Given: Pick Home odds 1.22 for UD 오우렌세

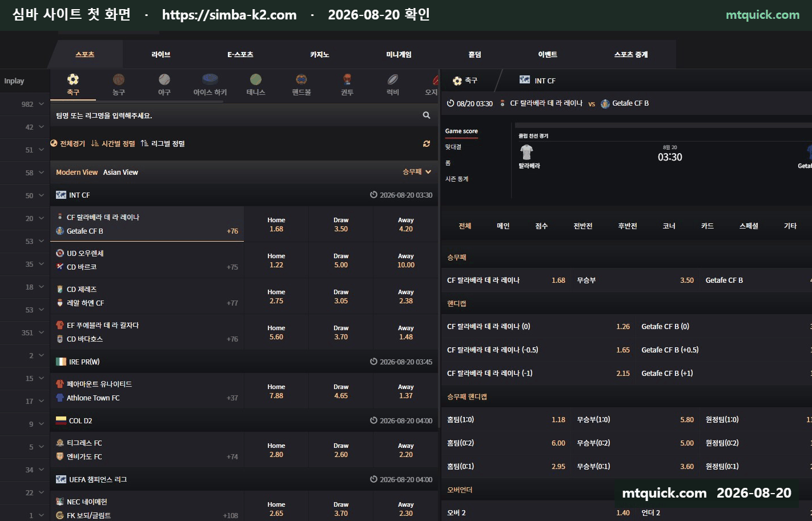Looking at the screenshot, I should click(x=276, y=260).
